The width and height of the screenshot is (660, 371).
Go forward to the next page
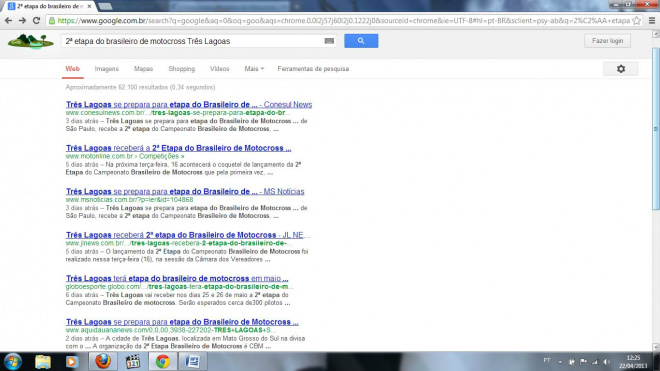click(x=22, y=21)
